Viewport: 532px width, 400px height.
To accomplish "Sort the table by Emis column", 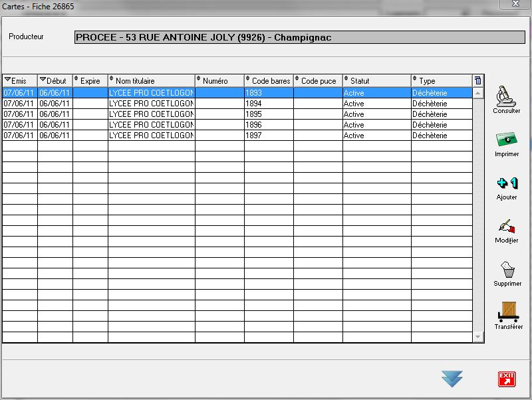I will [20, 81].
